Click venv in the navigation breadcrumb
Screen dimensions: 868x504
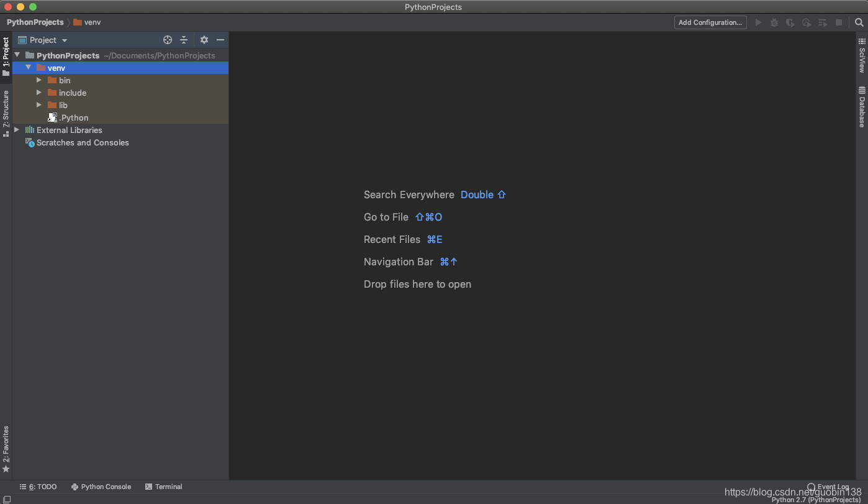click(x=93, y=22)
